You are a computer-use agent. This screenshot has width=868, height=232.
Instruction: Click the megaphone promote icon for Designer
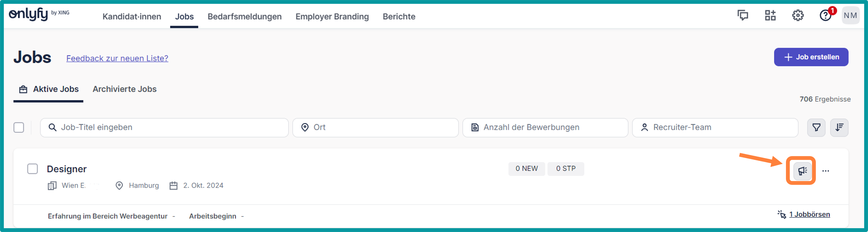(802, 171)
